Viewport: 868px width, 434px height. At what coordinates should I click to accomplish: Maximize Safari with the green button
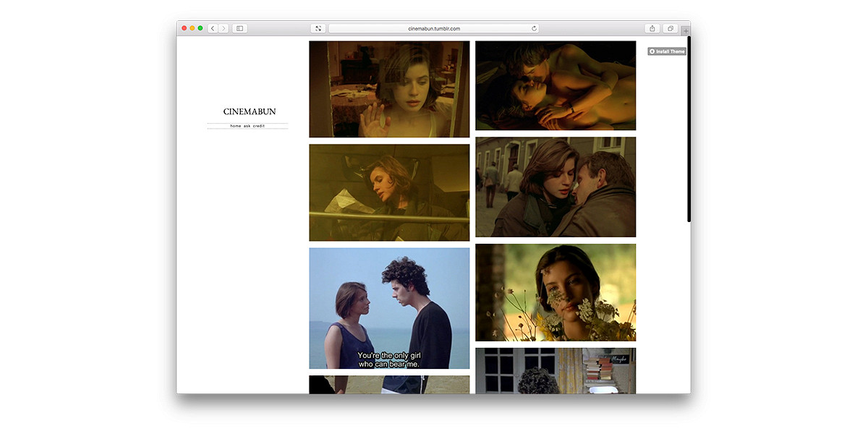coord(200,28)
